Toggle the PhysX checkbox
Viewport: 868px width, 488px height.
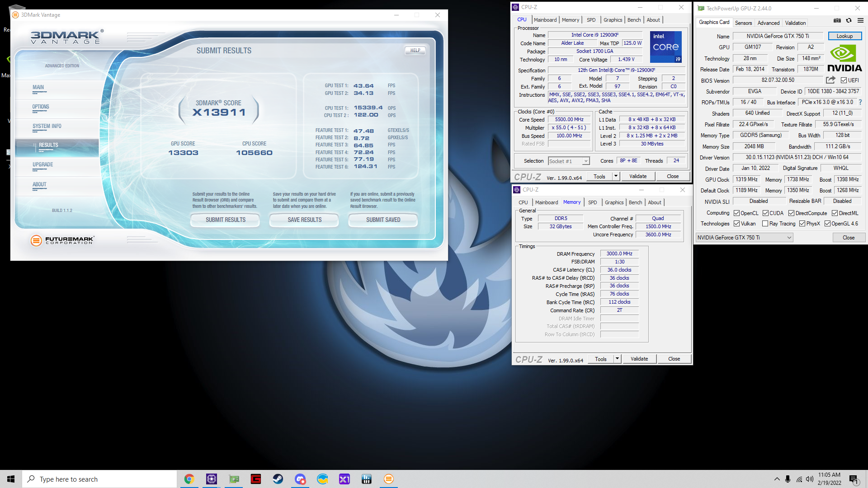802,224
